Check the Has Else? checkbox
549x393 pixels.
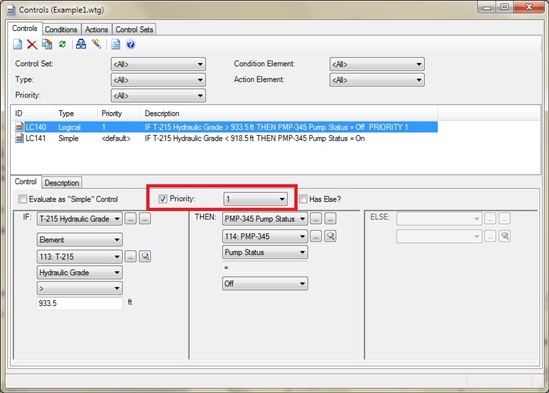(303, 199)
